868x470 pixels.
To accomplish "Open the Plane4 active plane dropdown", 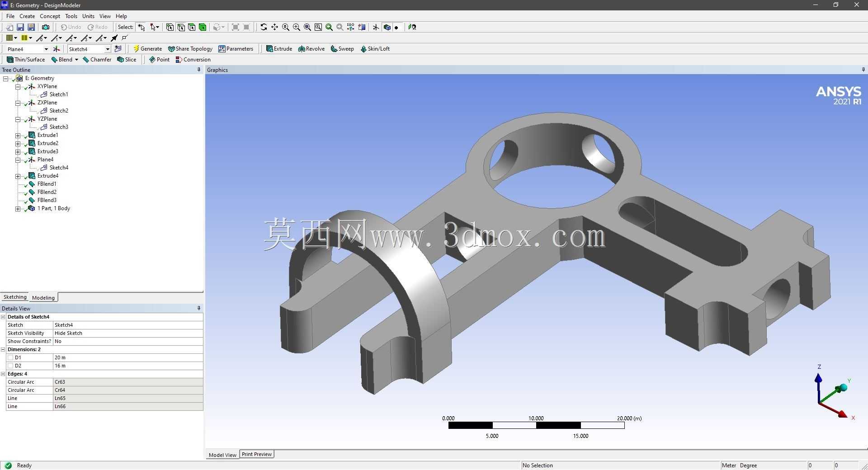I will coord(46,49).
